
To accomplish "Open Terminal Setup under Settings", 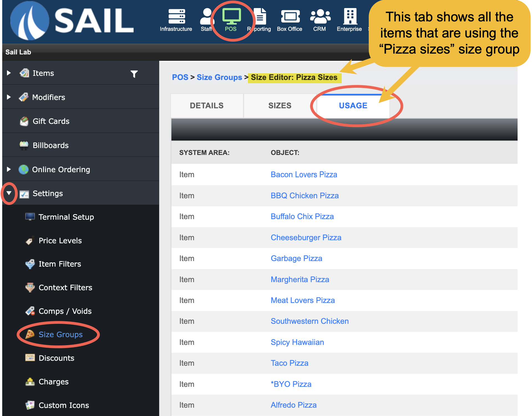I will [x=66, y=217].
